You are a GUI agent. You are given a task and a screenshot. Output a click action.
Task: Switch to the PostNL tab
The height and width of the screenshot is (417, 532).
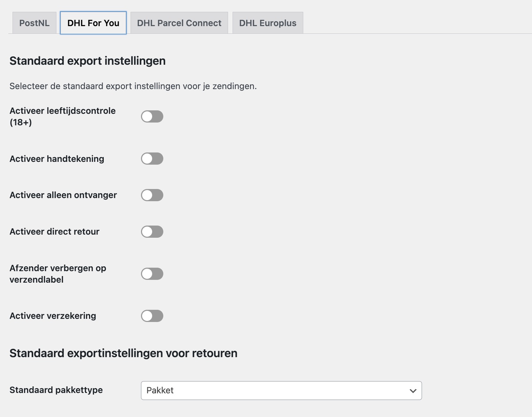34,23
